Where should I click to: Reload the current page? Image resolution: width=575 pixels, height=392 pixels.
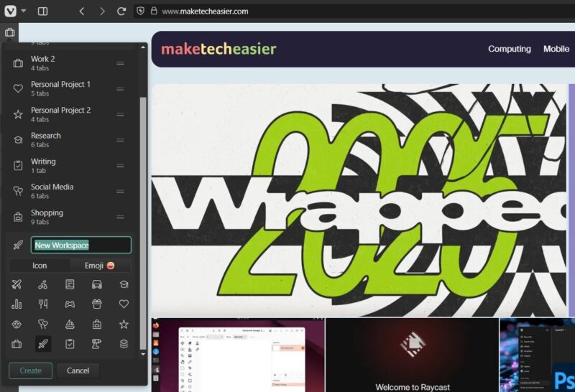121,11
